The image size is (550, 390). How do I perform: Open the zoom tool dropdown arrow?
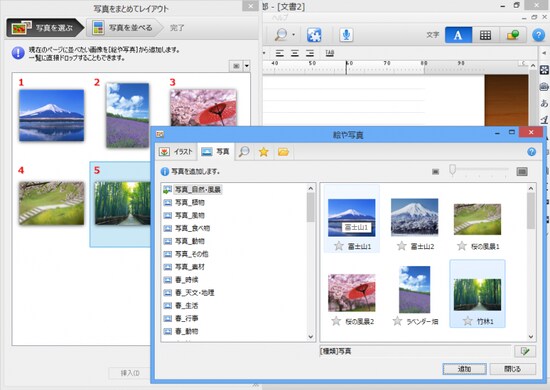tap(294, 35)
